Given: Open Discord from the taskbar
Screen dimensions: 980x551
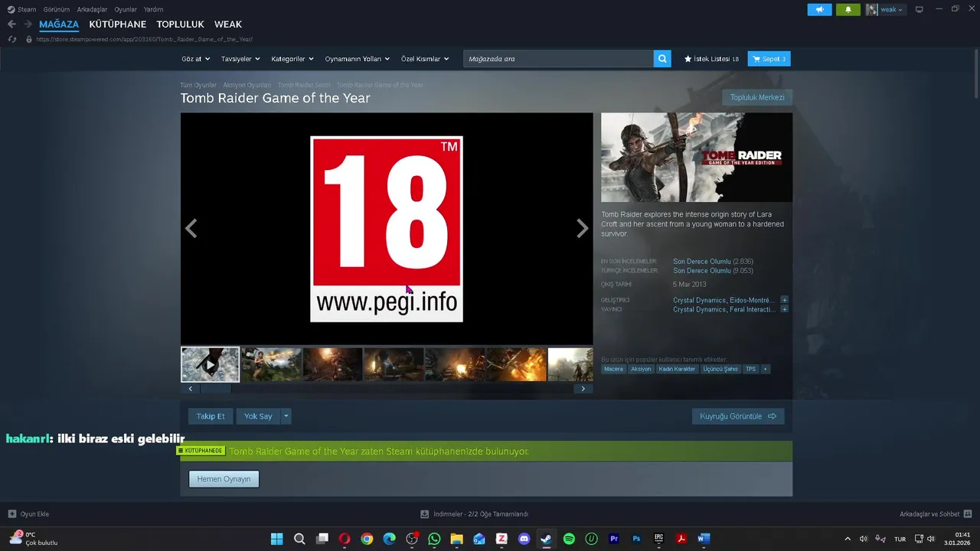Looking at the screenshot, I should 524,539.
